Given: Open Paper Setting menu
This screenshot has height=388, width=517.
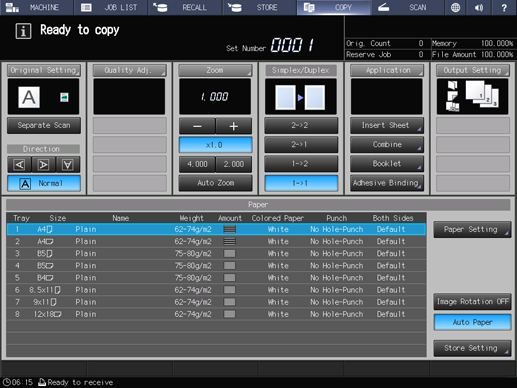Looking at the screenshot, I should click(472, 229).
